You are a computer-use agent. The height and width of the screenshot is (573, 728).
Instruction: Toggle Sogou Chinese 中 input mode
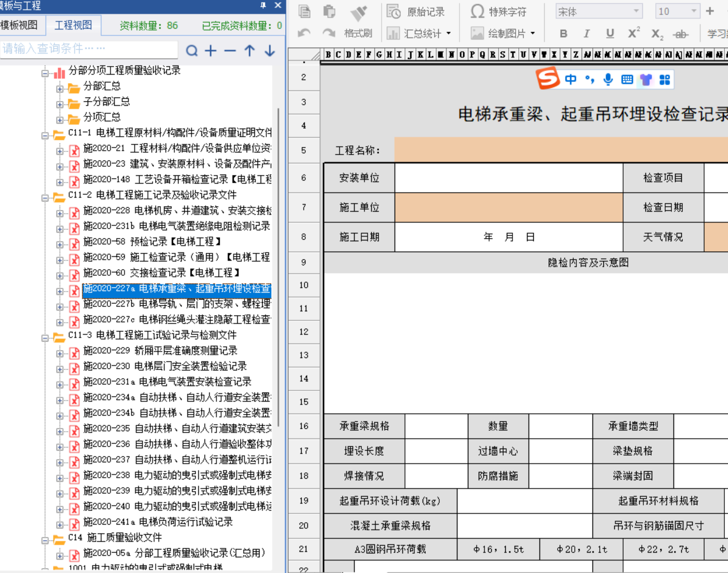click(571, 79)
